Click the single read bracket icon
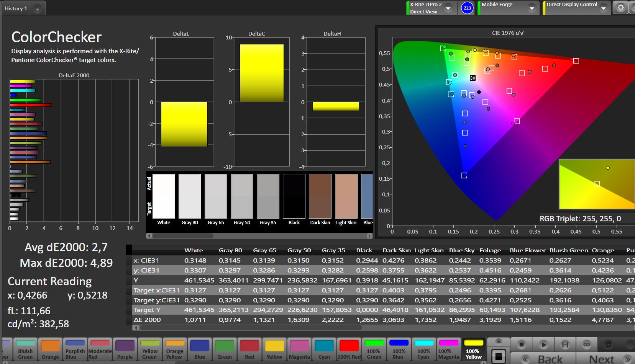 pyautogui.click(x=565, y=344)
